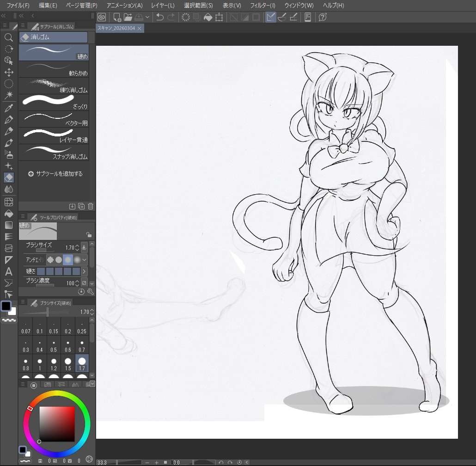Open CLIP STUDIO spiral icon
The width and height of the screenshot is (476, 466).
pos(102,17)
